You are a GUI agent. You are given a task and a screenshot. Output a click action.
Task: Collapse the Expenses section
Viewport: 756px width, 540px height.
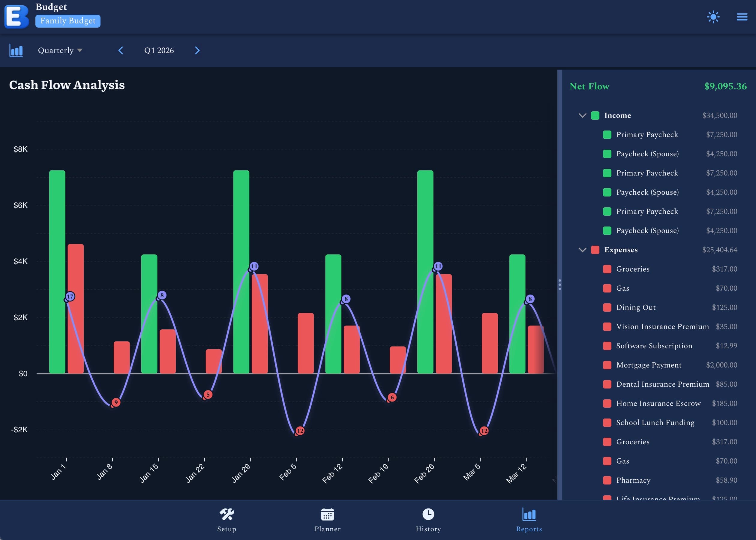click(583, 250)
